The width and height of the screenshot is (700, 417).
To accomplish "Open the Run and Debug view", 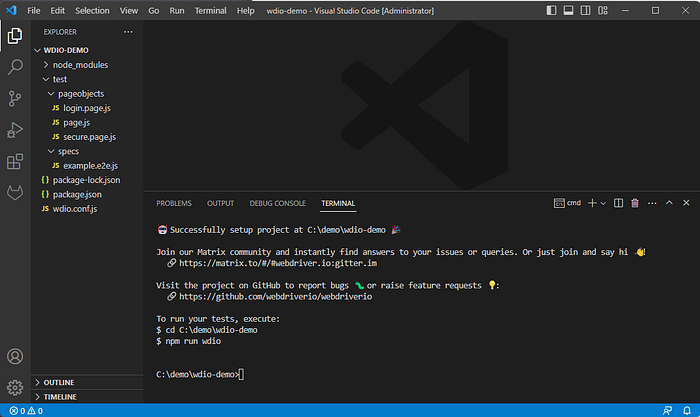I will [x=15, y=130].
